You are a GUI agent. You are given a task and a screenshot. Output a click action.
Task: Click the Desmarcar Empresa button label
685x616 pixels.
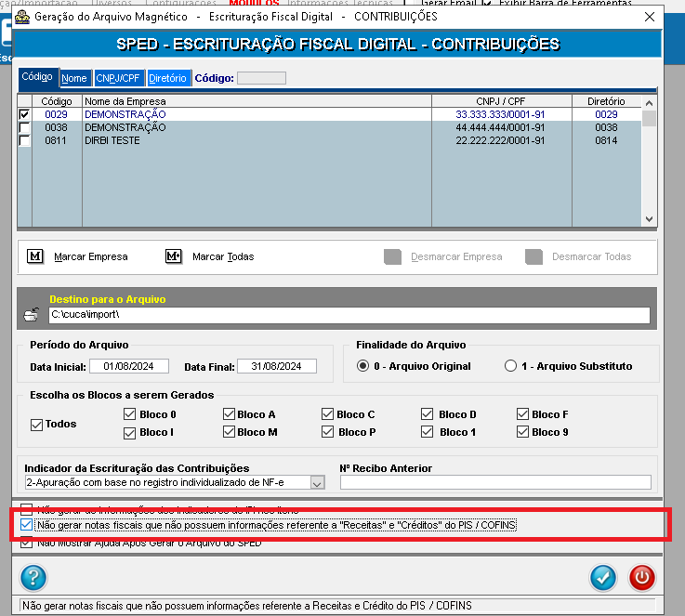point(456,256)
